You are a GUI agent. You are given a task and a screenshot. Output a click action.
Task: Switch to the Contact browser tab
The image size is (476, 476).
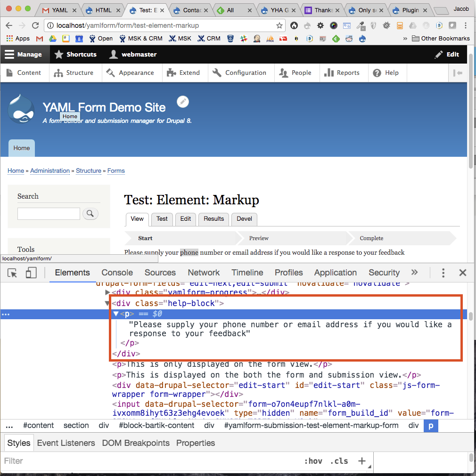191,10
